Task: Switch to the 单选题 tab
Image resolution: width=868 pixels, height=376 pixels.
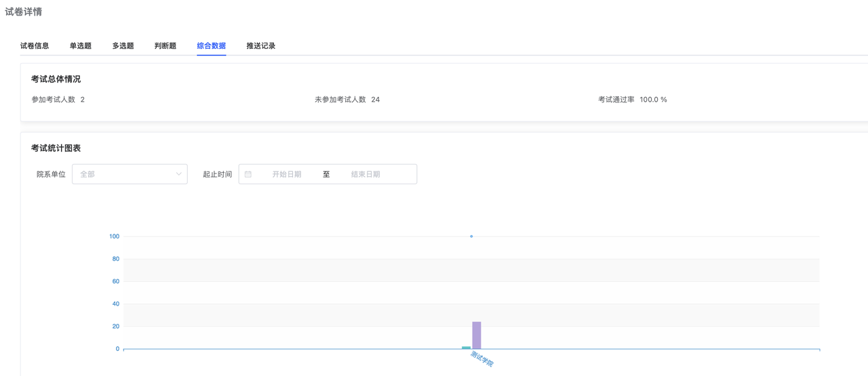Action: [80, 46]
